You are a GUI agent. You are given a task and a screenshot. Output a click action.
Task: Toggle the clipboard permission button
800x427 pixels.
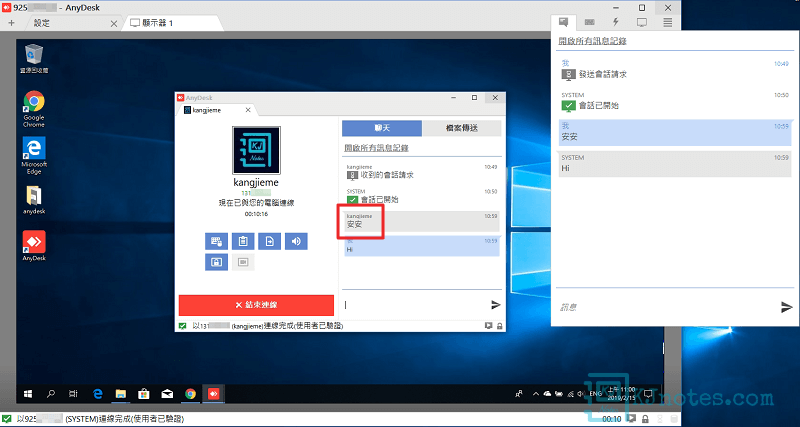point(241,241)
